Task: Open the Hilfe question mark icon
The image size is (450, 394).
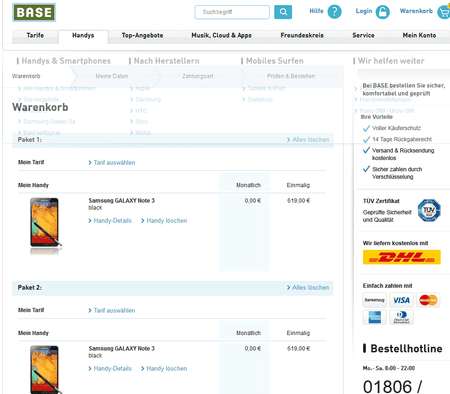Action: [334, 12]
